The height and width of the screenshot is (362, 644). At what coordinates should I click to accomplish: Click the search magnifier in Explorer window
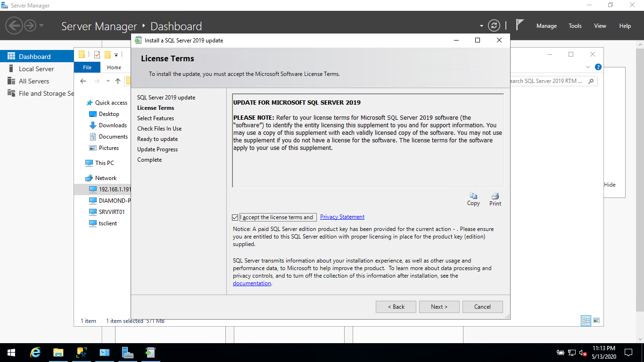[592, 81]
